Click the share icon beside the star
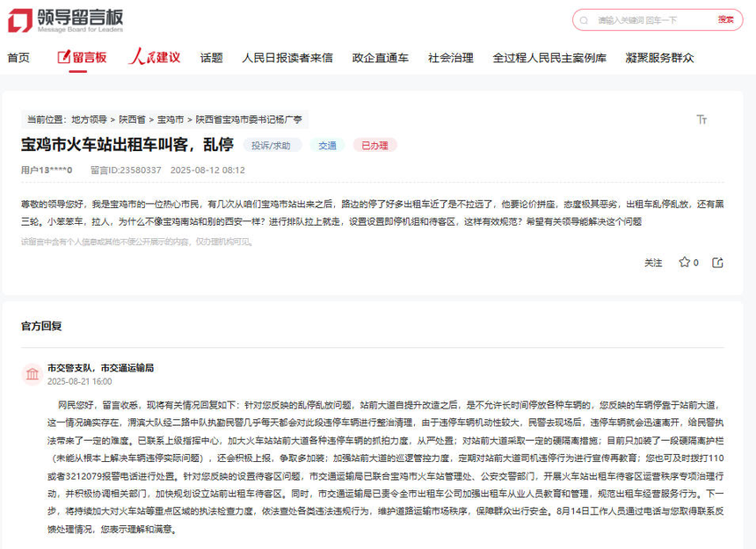Screen dimensions: 756x549 pyautogui.click(x=718, y=263)
